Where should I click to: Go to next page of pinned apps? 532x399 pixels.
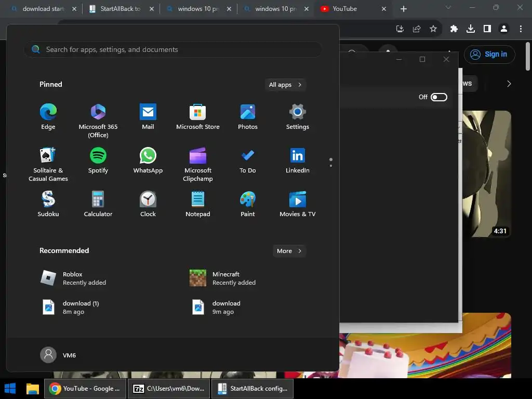(x=331, y=166)
